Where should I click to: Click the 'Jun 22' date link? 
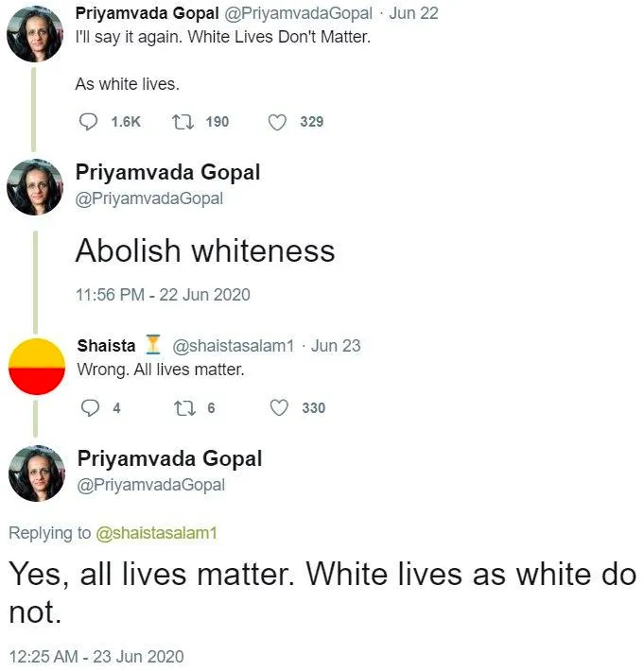click(x=413, y=13)
